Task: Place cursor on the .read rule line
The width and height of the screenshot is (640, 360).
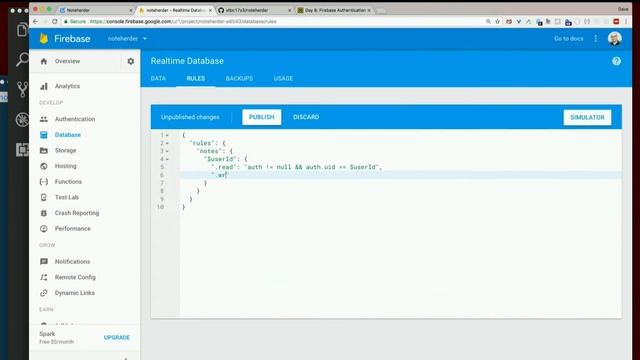Action: point(296,167)
